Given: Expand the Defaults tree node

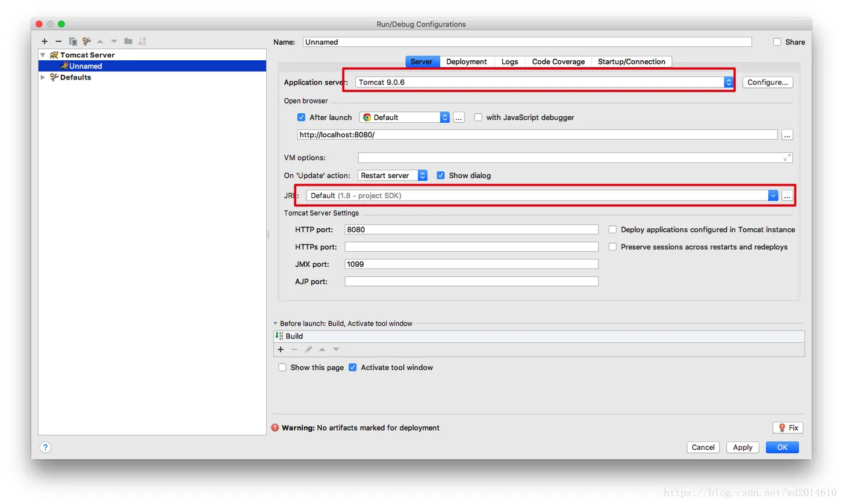Looking at the screenshot, I should point(43,77).
